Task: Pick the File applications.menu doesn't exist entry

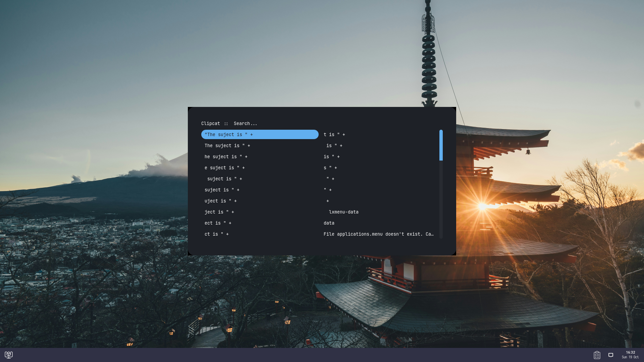Action: point(379,234)
